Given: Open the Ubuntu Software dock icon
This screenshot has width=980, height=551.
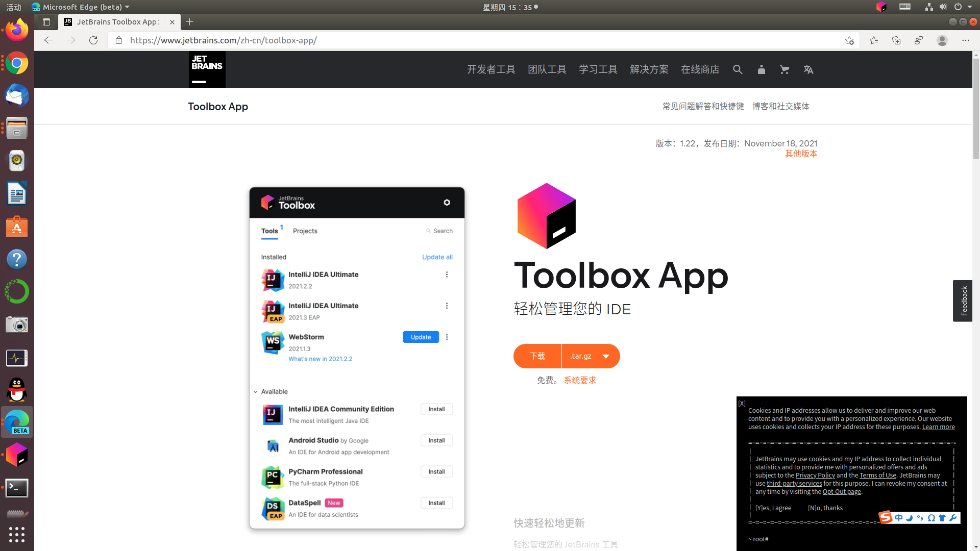Looking at the screenshot, I should (x=17, y=227).
